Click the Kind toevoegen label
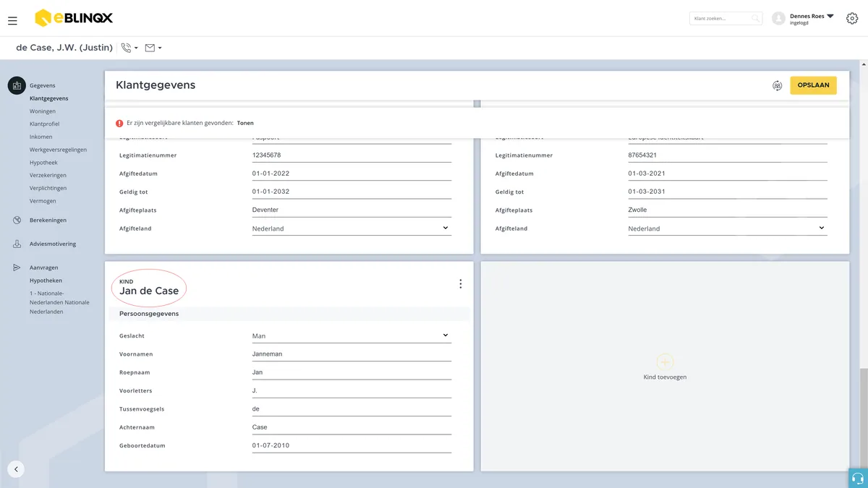Image resolution: width=868 pixels, height=488 pixels. [665, 377]
